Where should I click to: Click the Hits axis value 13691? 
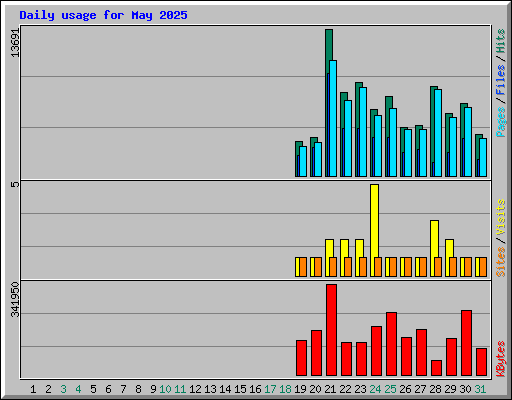[x=15, y=42]
